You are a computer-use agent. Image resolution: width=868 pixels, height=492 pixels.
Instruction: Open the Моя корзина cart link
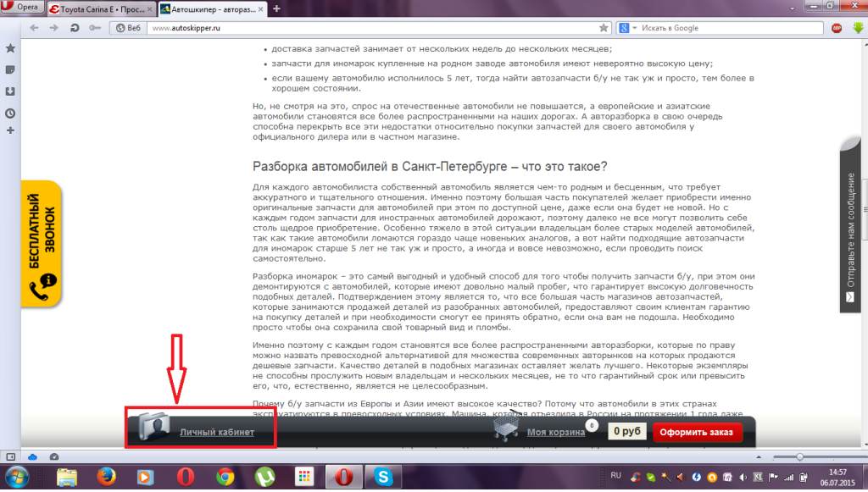555,432
